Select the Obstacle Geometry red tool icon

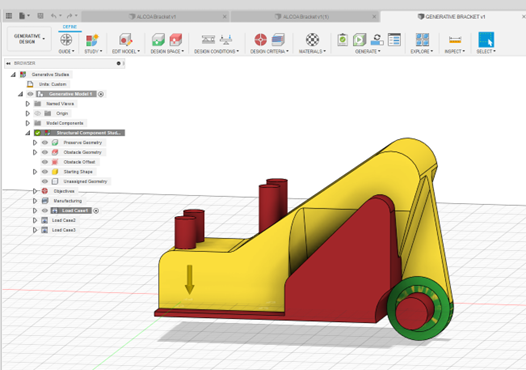pos(176,40)
